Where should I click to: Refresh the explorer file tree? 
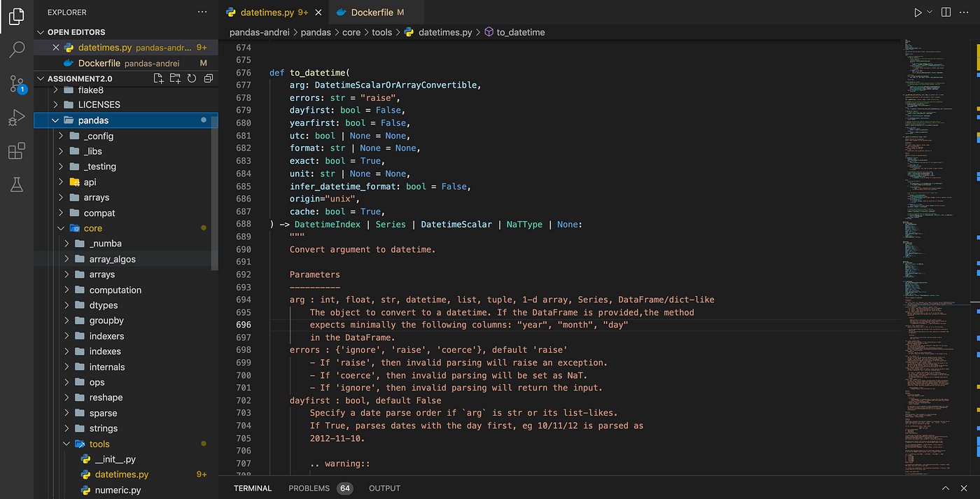[x=190, y=78]
